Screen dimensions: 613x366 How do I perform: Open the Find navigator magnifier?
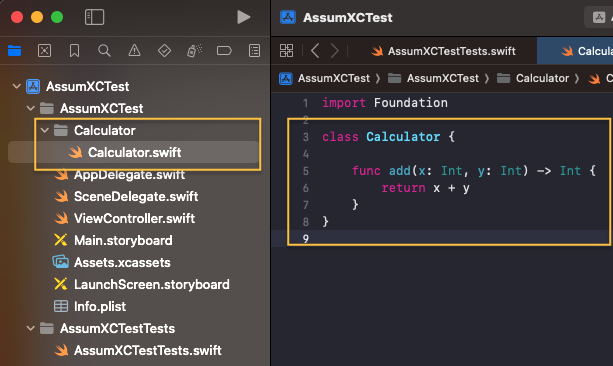tap(104, 50)
